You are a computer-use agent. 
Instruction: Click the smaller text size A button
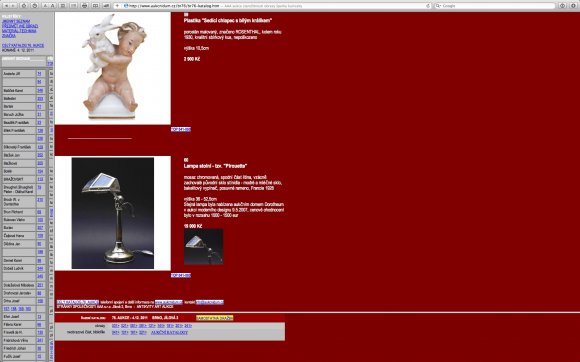click(45, 6)
